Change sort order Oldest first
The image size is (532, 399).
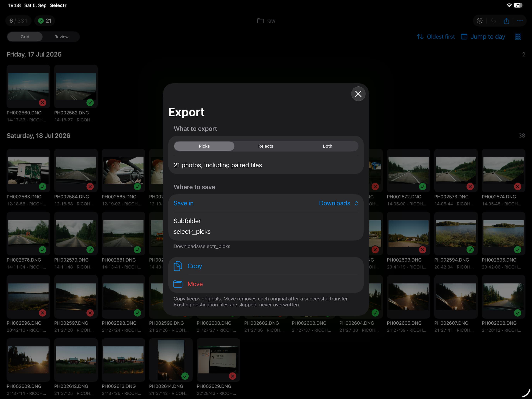tap(436, 37)
